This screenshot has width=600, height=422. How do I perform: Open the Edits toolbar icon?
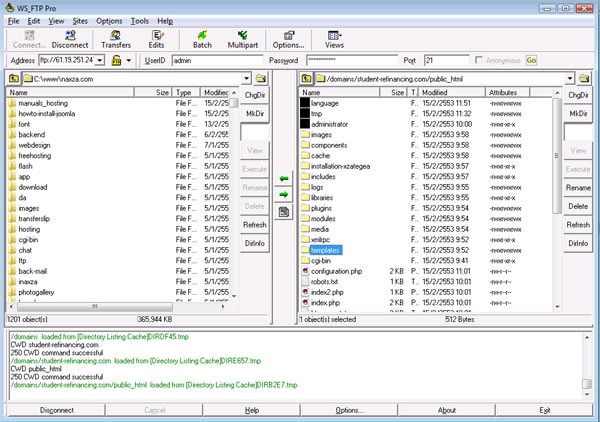157,39
